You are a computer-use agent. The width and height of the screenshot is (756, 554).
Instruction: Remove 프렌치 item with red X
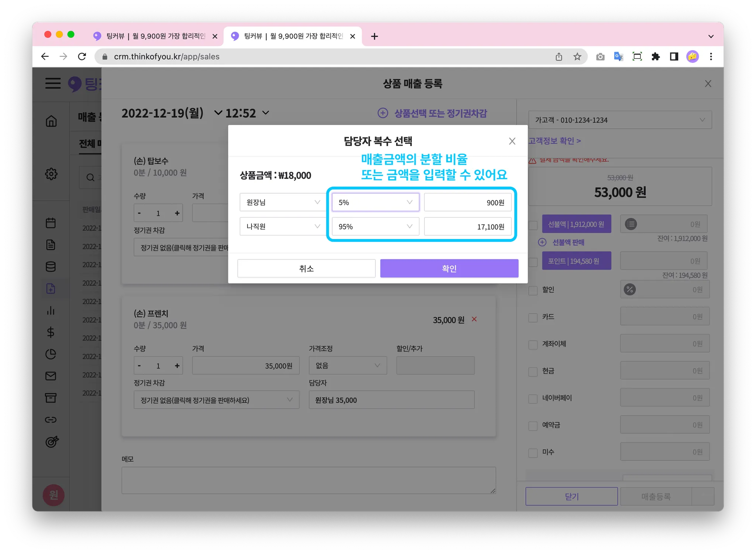474,319
